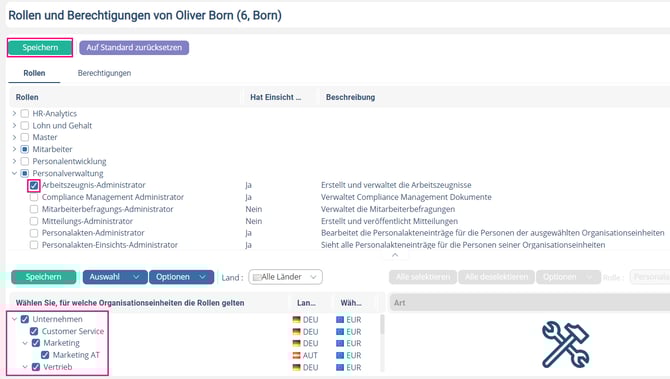Screen dimensions: 670x379
Task: Uncheck the Marketing AT organization unit
Action: (x=45, y=355)
